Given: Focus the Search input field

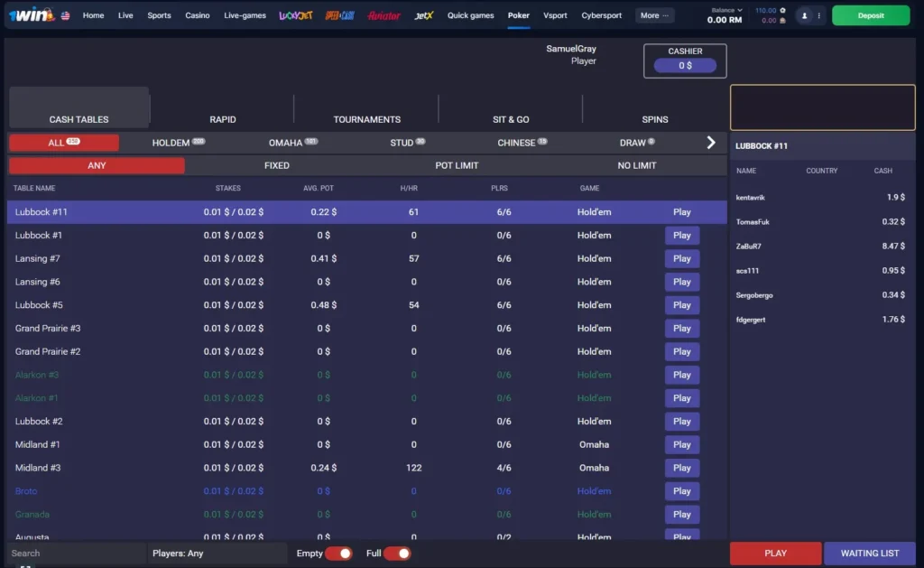Looking at the screenshot, I should (x=77, y=554).
